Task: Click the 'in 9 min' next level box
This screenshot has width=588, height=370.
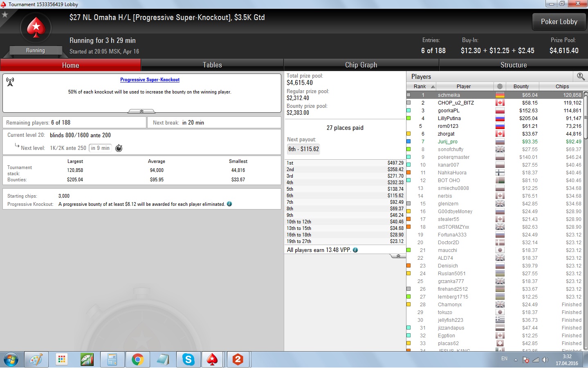Action: 100,148
